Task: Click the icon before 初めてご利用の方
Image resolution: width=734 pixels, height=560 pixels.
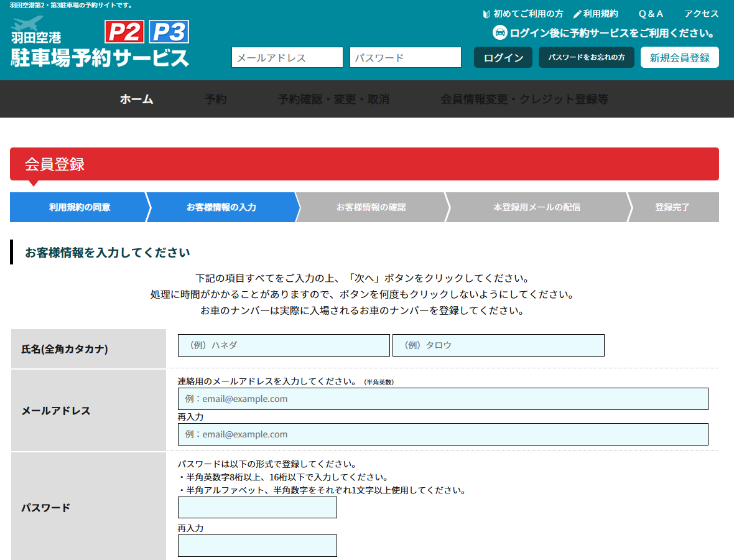Action: tap(485, 13)
